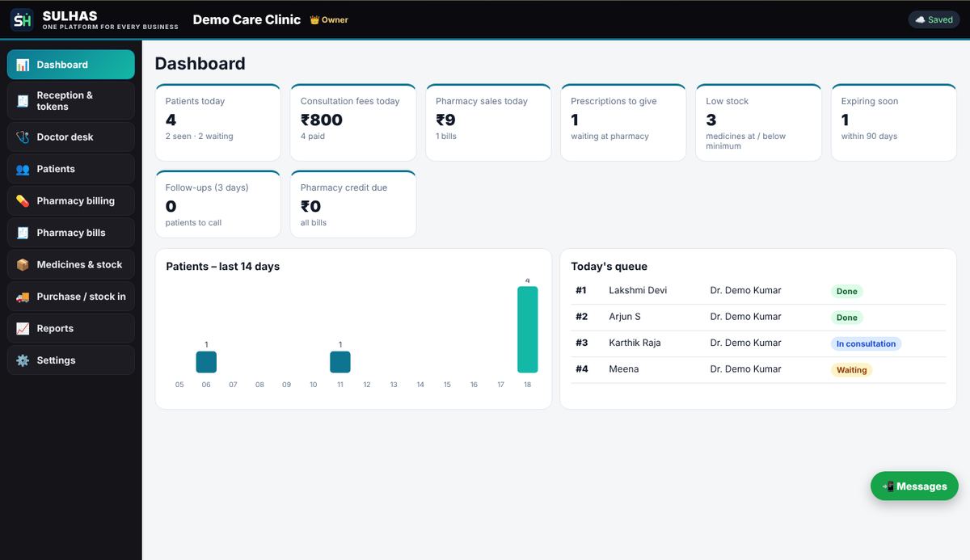Image resolution: width=970 pixels, height=560 pixels.
Task: Open the Patients section label
Action: (x=56, y=169)
